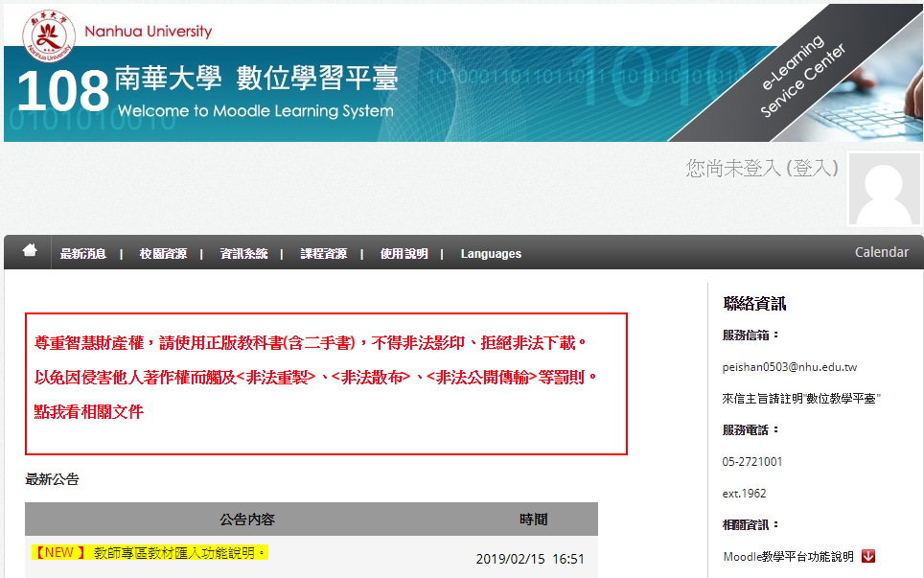
Task: Click the 登入 login link
Action: point(812,169)
